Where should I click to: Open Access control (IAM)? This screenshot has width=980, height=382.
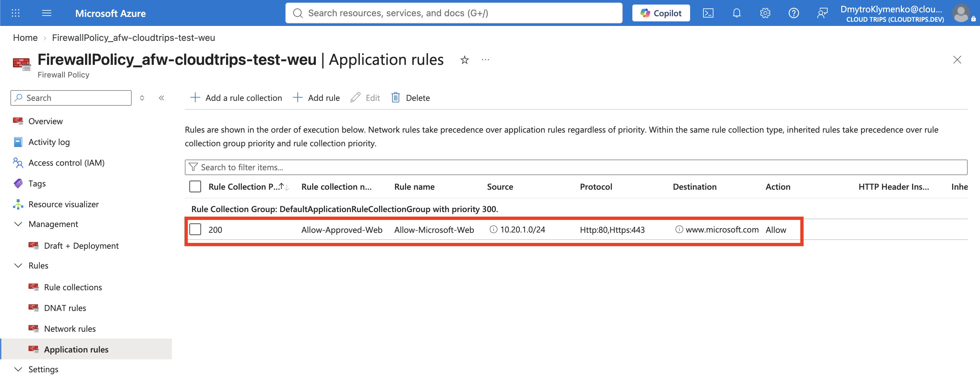point(66,163)
